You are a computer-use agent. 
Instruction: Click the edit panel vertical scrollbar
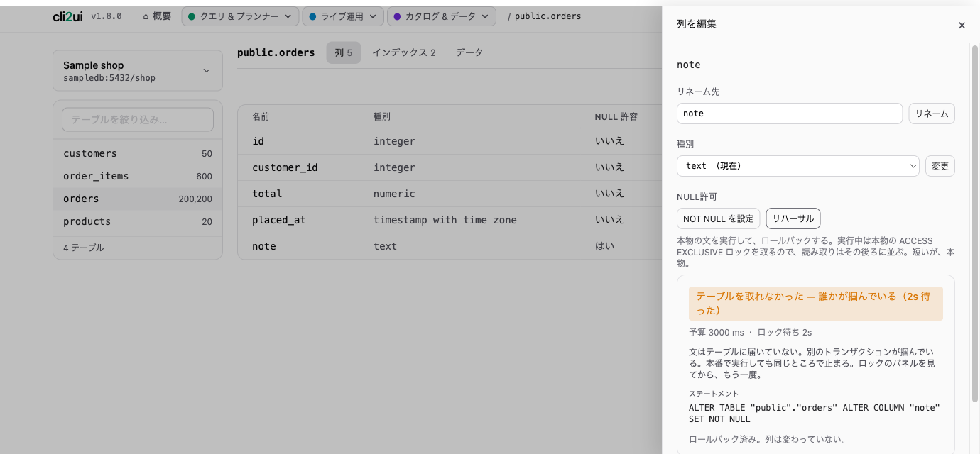(x=975, y=223)
